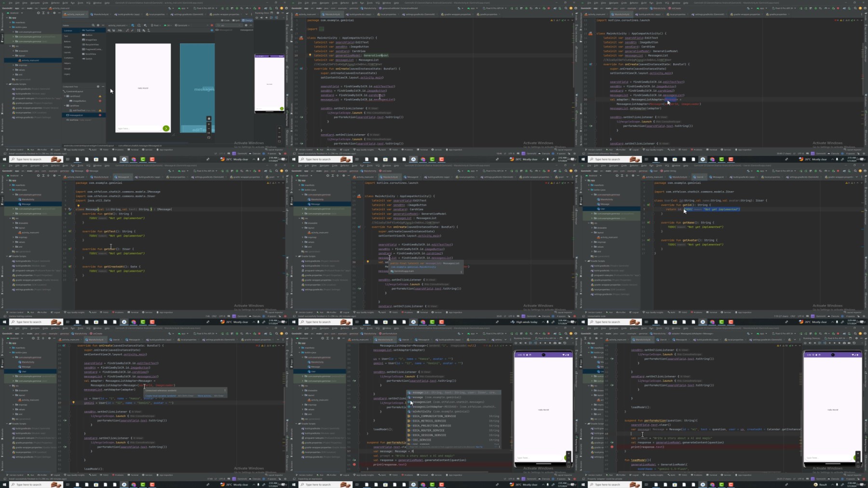This screenshot has width=868, height=488.
Task: Switch editor to Design view mode
Action: point(247,20)
